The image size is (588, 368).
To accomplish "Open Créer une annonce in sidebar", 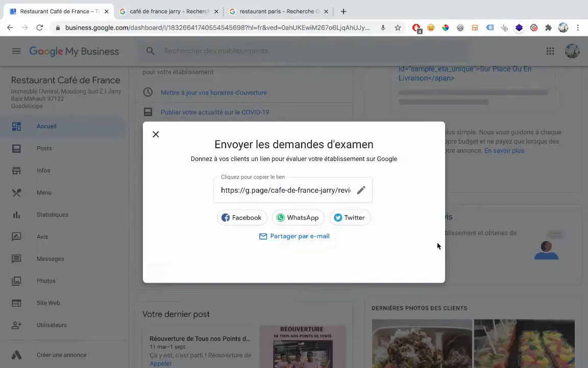I will pyautogui.click(x=62, y=355).
